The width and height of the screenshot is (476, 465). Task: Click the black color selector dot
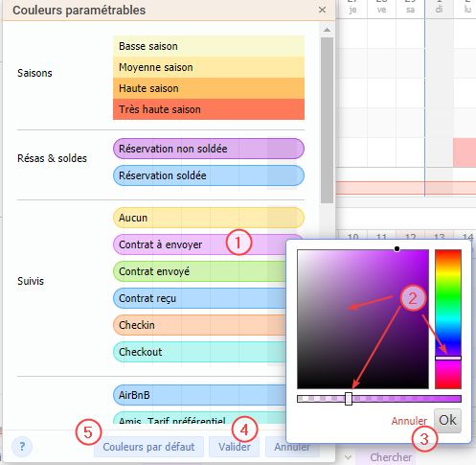(x=397, y=249)
